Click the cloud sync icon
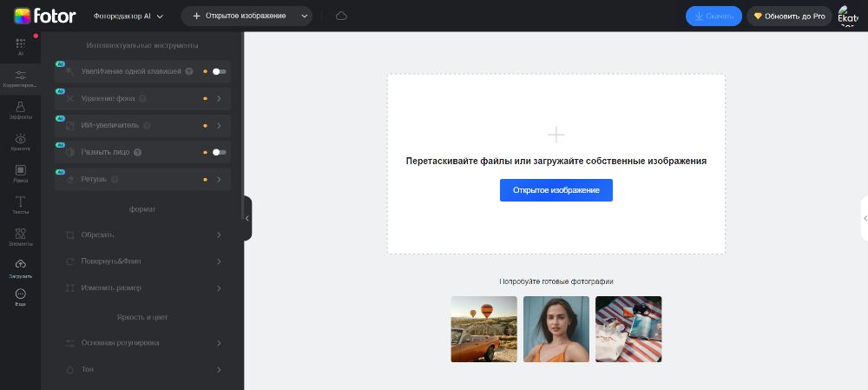Viewport: 868px width, 390px height. pos(341,16)
